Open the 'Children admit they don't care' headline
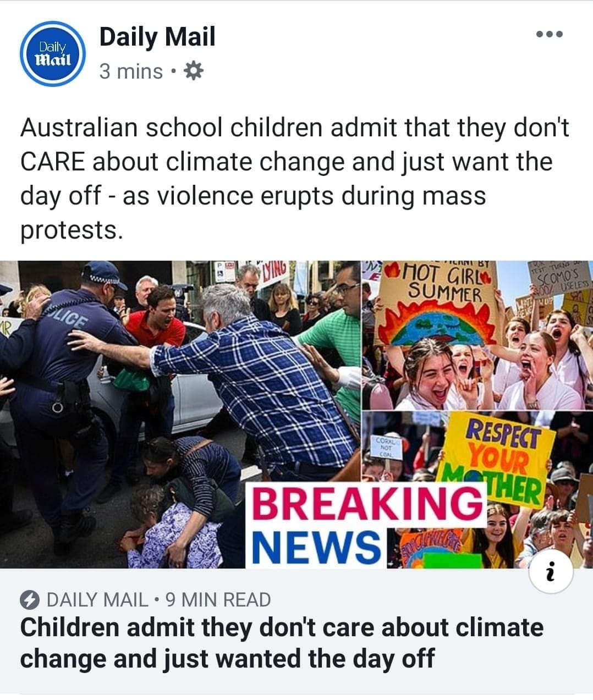 coord(282,642)
